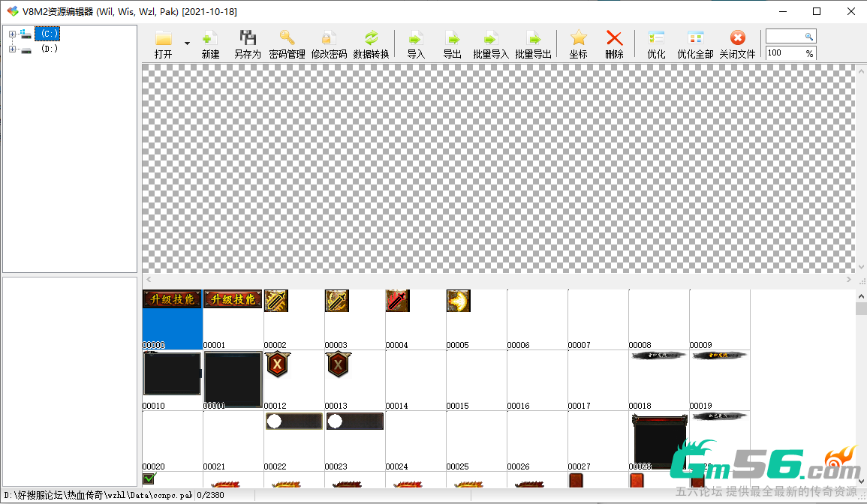Click the 新建 (New) toolbar icon
This screenshot has width=867, height=504.
click(x=209, y=38)
